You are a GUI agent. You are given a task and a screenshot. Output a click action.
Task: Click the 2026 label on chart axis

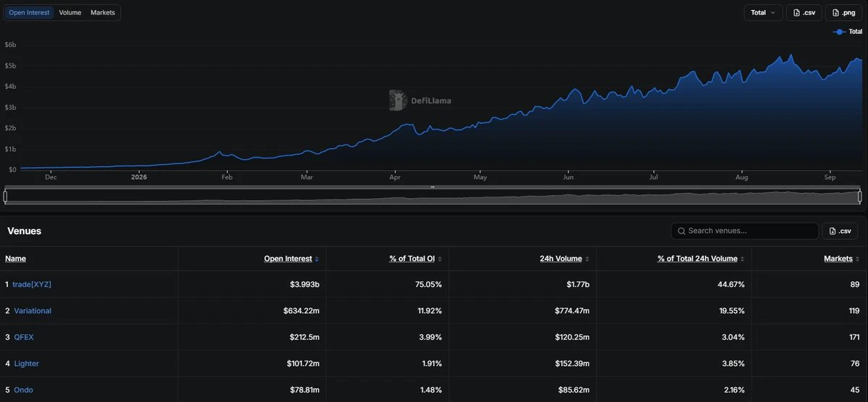tap(139, 176)
